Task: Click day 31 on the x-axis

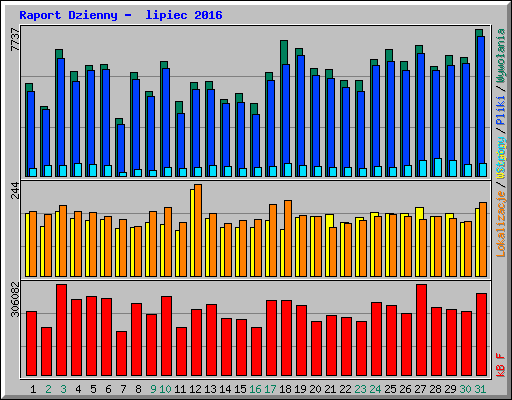Action: point(480,389)
